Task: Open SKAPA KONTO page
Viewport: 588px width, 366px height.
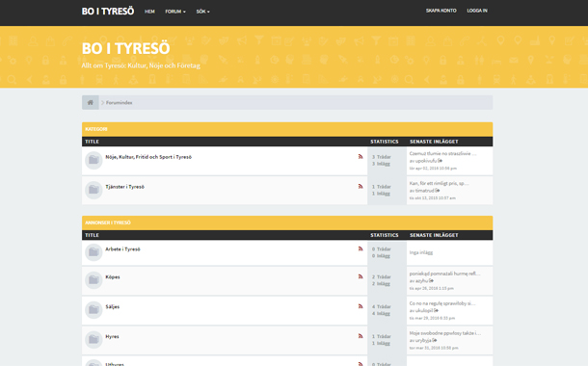Action: click(441, 11)
